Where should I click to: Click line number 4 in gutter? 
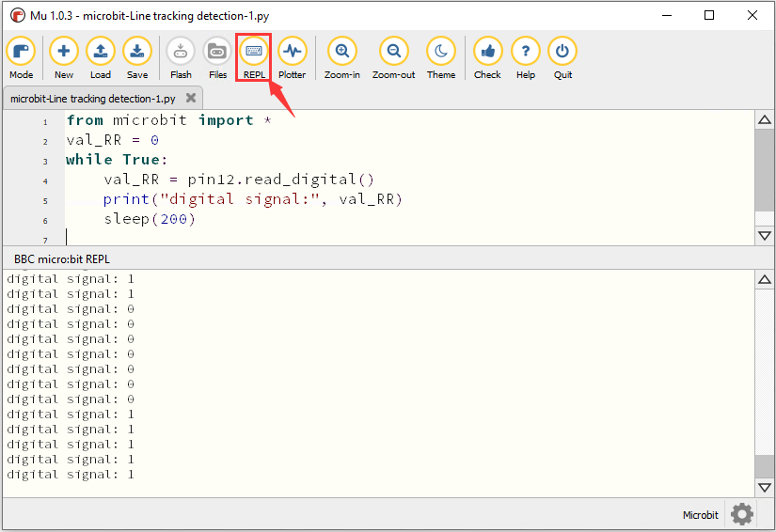45,181
